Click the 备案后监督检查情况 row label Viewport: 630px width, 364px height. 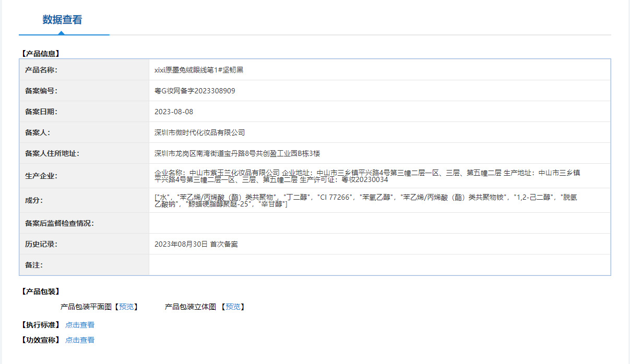(x=60, y=223)
